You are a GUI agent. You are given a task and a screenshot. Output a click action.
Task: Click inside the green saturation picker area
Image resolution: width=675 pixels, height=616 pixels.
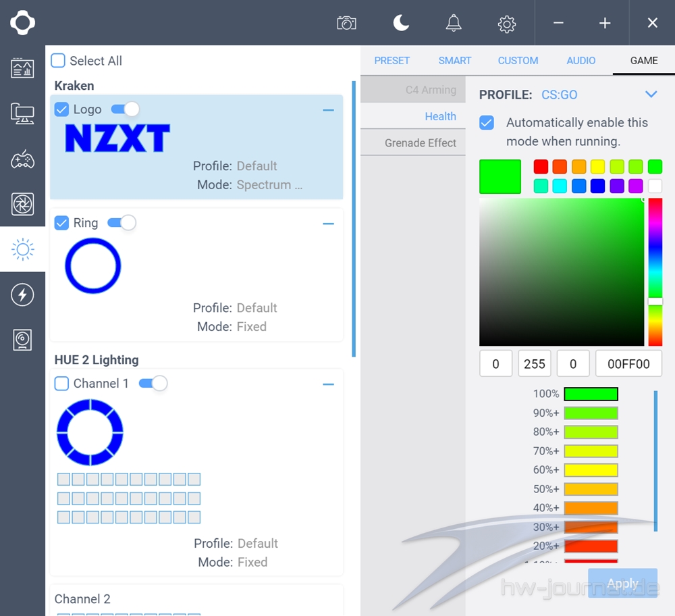562,272
